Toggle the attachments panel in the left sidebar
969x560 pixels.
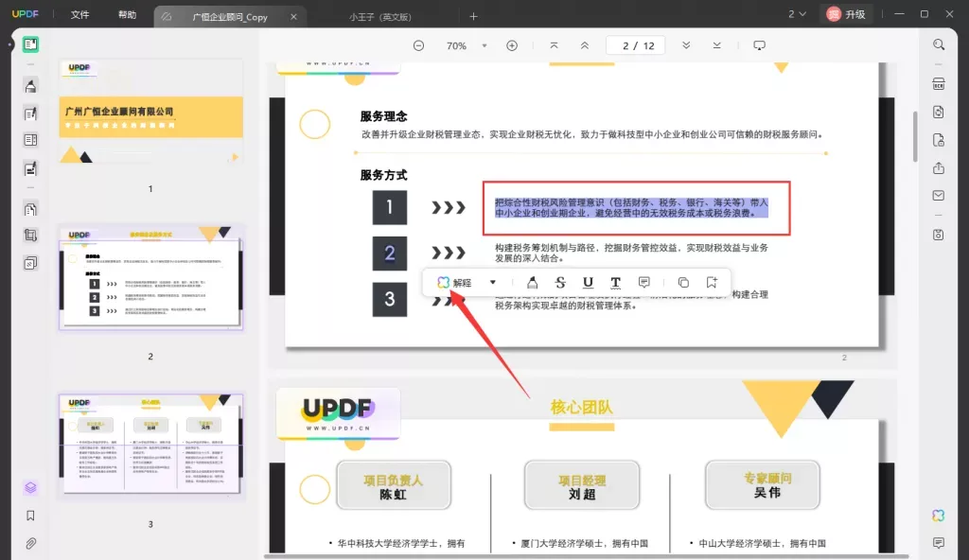coord(30,543)
